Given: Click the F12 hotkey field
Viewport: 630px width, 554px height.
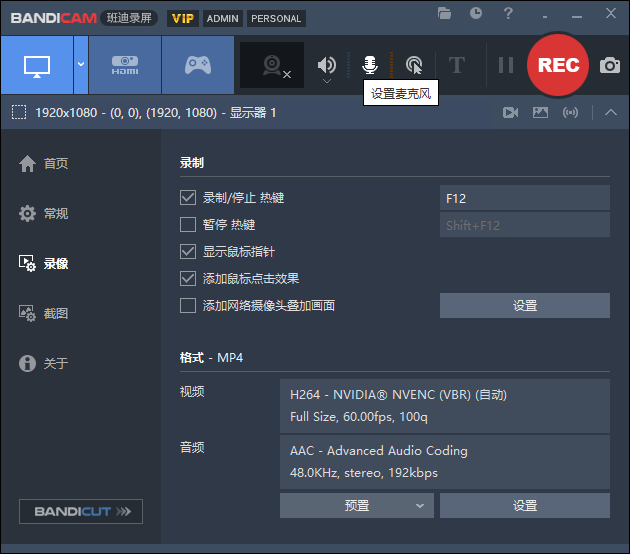Looking at the screenshot, I should click(x=525, y=198).
